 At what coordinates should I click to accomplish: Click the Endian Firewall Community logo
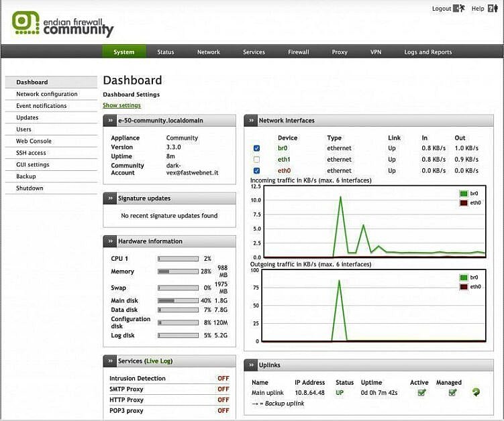[x=62, y=23]
